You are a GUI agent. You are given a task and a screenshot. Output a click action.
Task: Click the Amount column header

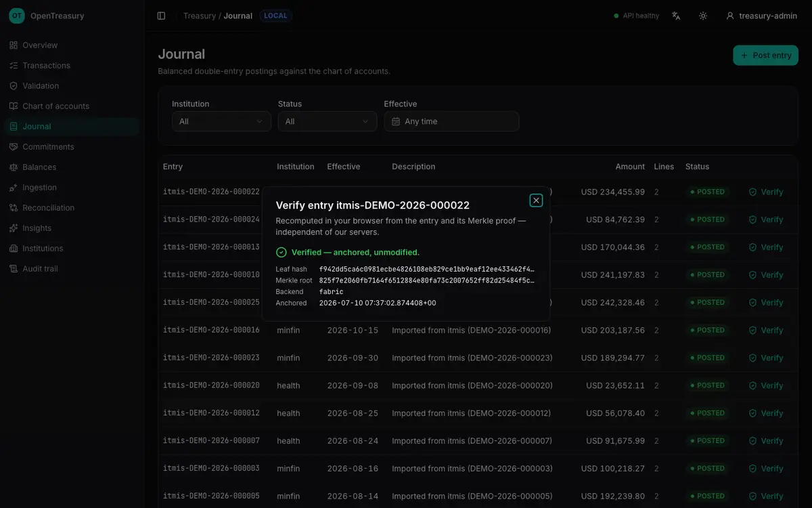coord(630,167)
